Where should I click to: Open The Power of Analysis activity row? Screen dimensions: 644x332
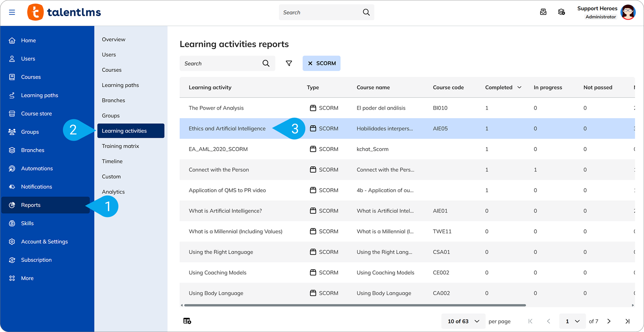pyautogui.click(x=216, y=108)
